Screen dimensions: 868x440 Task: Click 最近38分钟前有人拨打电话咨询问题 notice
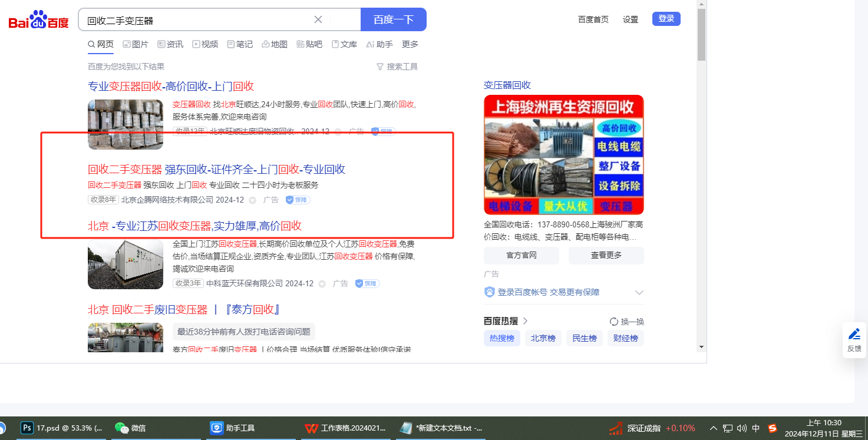(x=244, y=332)
